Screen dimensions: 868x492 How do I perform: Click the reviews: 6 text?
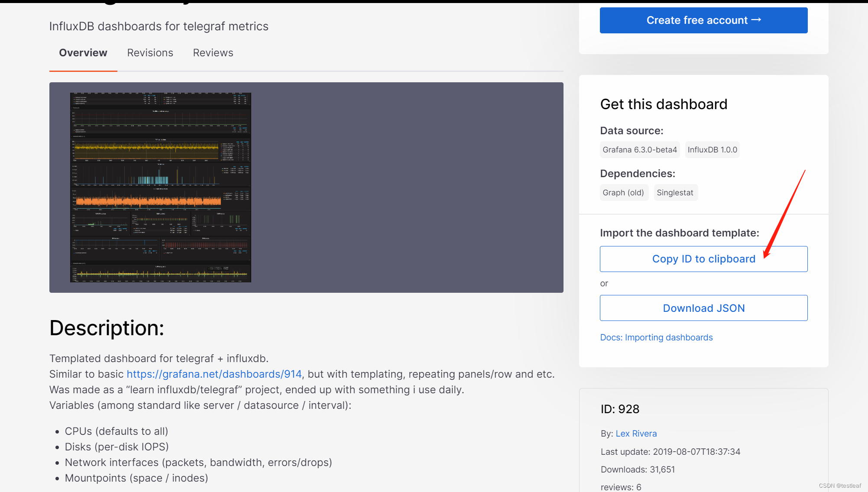pyautogui.click(x=621, y=487)
